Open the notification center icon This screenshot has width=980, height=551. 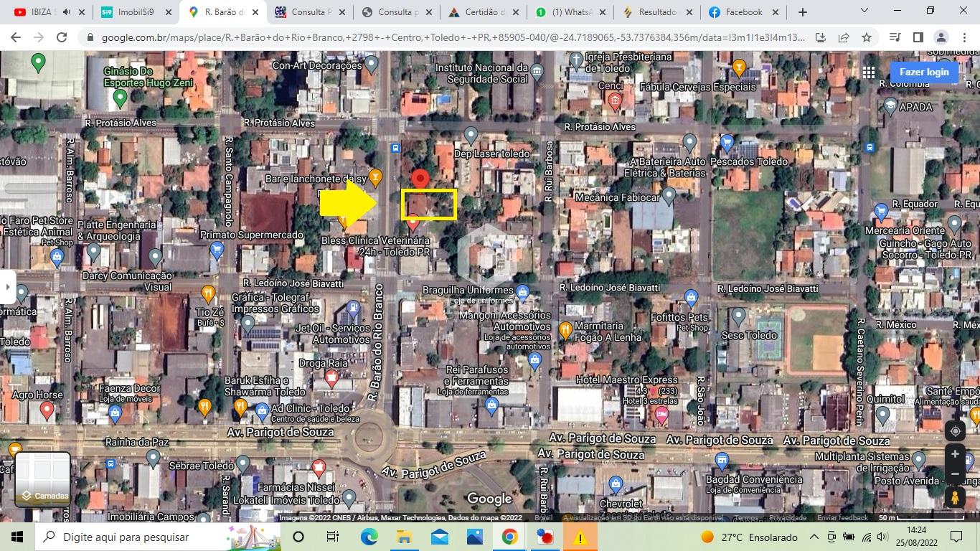(956, 537)
